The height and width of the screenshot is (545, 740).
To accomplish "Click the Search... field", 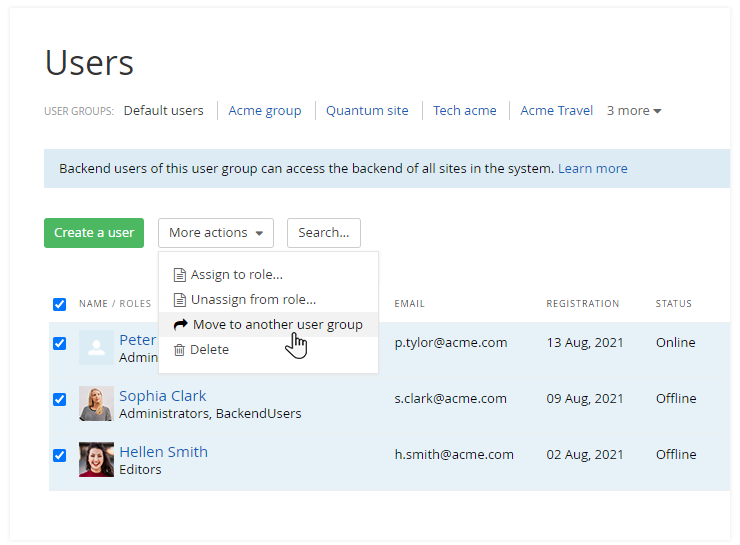I will coord(323,233).
